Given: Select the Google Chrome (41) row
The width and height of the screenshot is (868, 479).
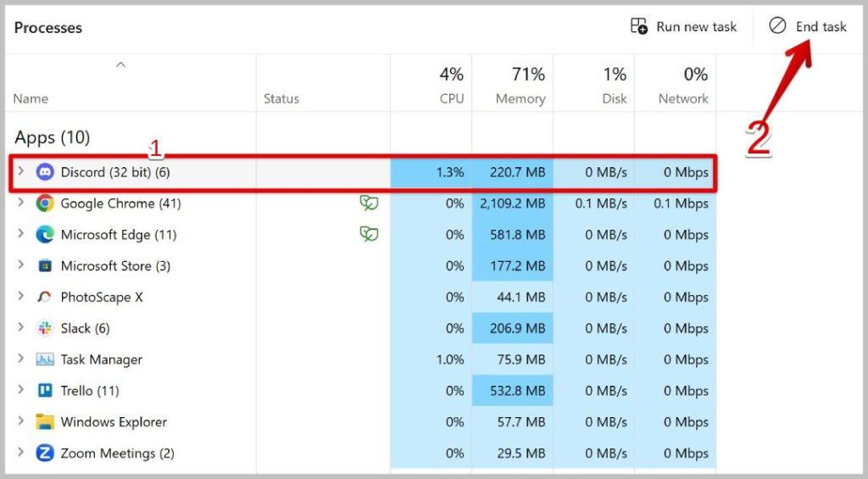Looking at the screenshot, I should (361, 203).
